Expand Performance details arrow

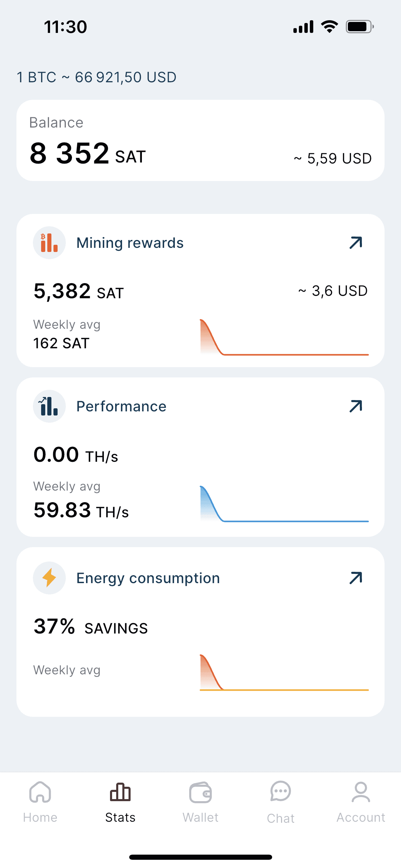click(x=356, y=406)
